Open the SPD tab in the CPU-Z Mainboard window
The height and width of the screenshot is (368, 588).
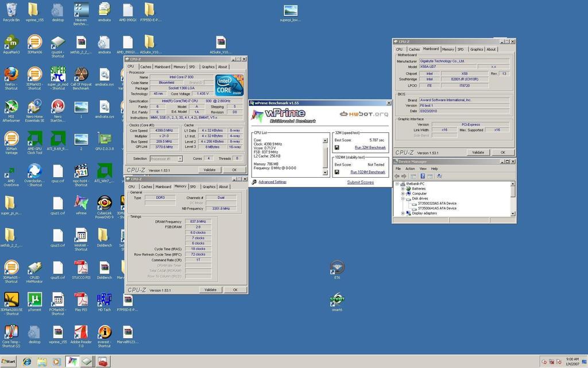click(x=461, y=49)
